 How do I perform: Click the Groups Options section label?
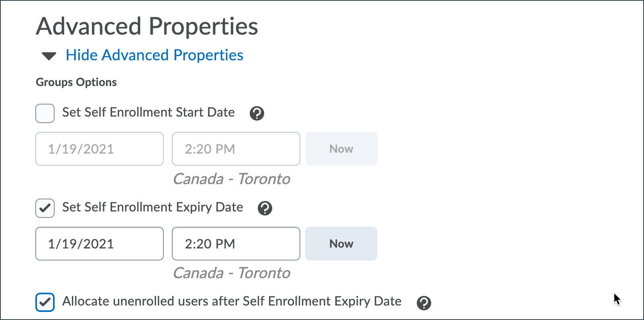[76, 82]
